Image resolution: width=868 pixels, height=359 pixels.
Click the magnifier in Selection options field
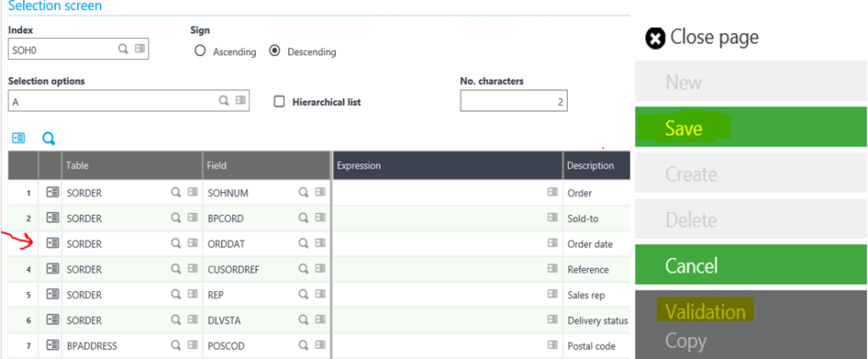coord(225,101)
